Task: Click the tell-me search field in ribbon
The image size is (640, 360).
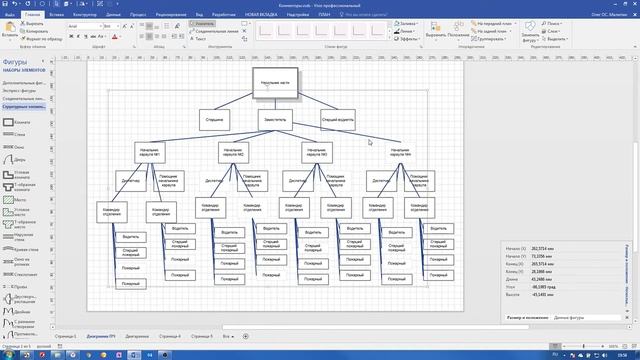Action: [363, 14]
